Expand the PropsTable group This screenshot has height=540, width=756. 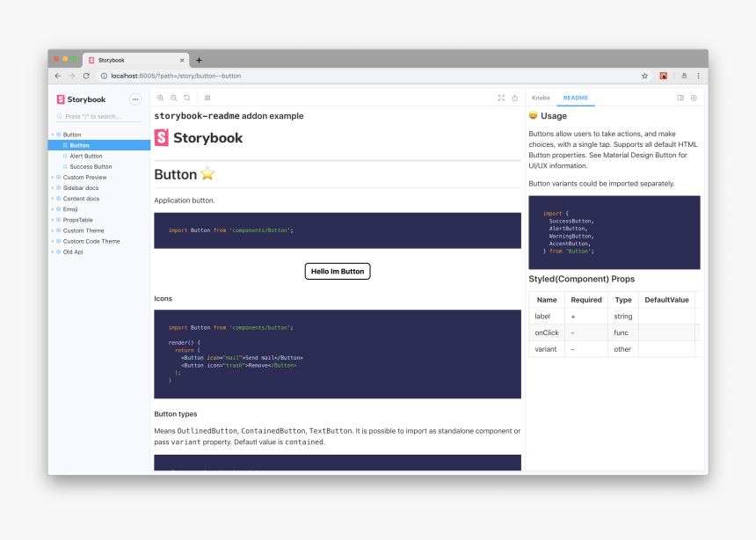(77, 220)
